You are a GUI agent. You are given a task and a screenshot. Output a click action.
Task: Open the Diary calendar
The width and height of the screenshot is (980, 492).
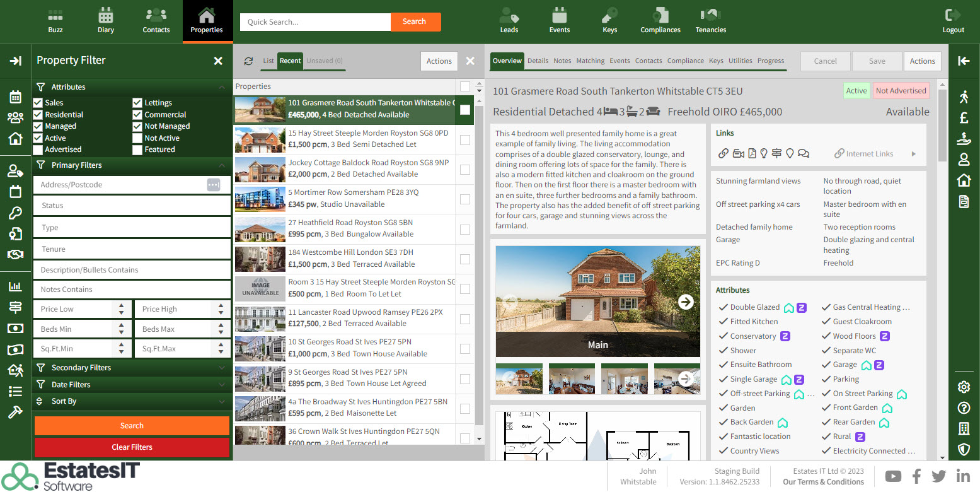point(106,21)
